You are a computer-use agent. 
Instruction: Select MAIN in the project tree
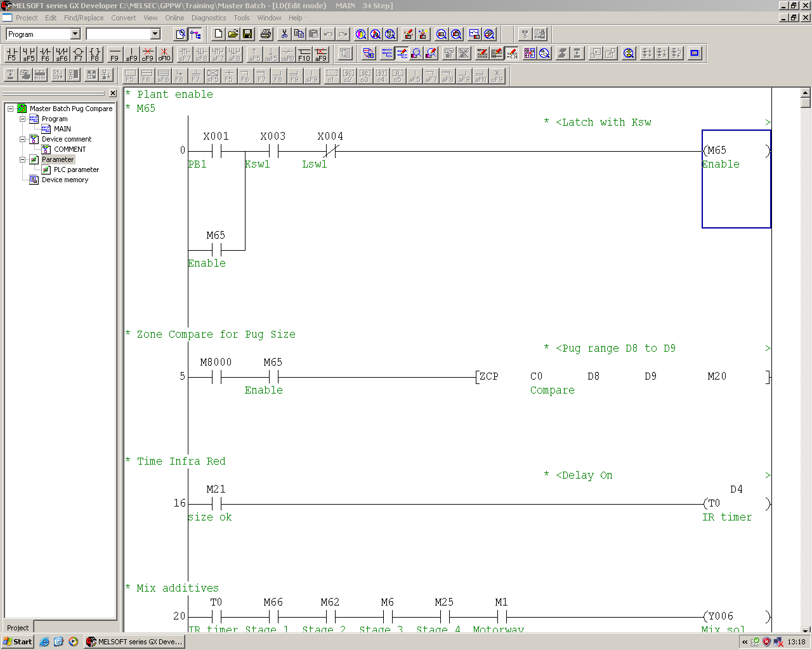click(63, 129)
